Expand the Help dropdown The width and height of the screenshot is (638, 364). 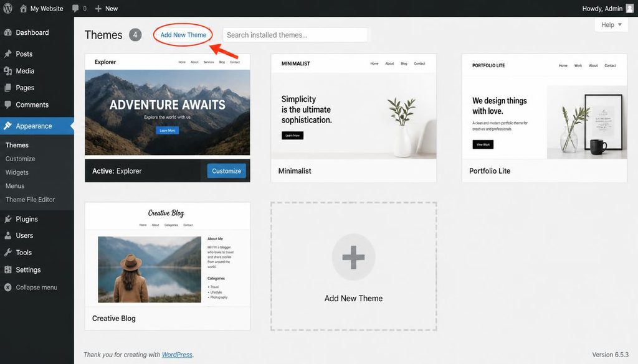coord(611,25)
